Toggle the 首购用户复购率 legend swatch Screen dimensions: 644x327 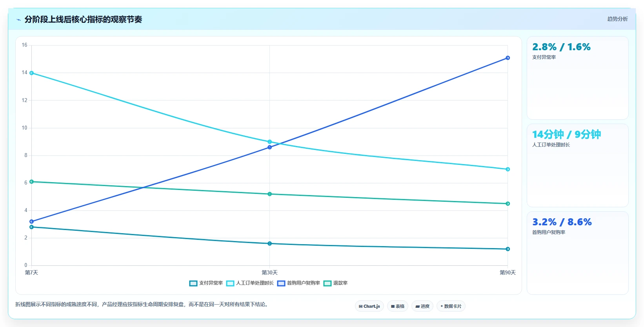pos(281,283)
